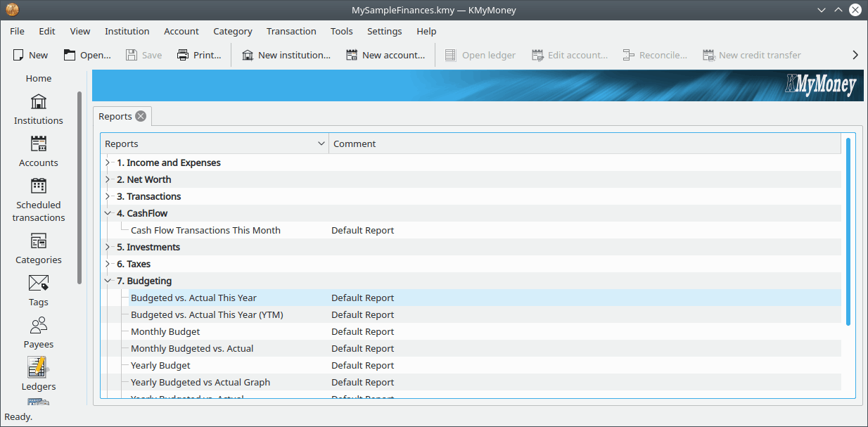Click the reports list vertical scrollbar
The image size is (868, 427).
click(x=848, y=232)
